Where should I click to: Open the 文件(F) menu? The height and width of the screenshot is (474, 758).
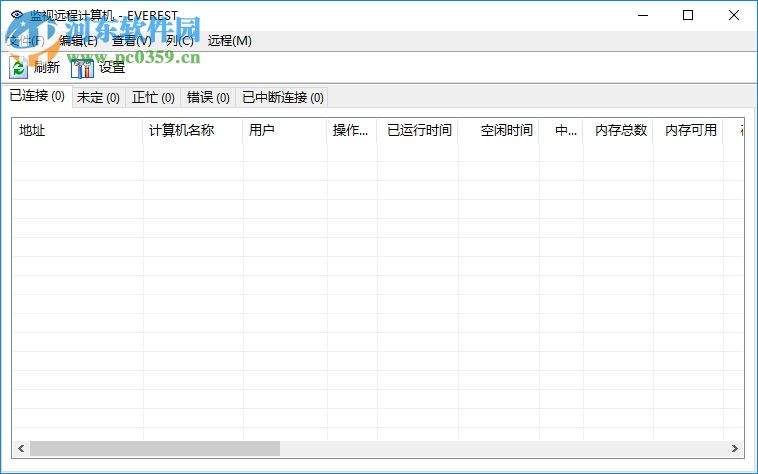point(27,41)
